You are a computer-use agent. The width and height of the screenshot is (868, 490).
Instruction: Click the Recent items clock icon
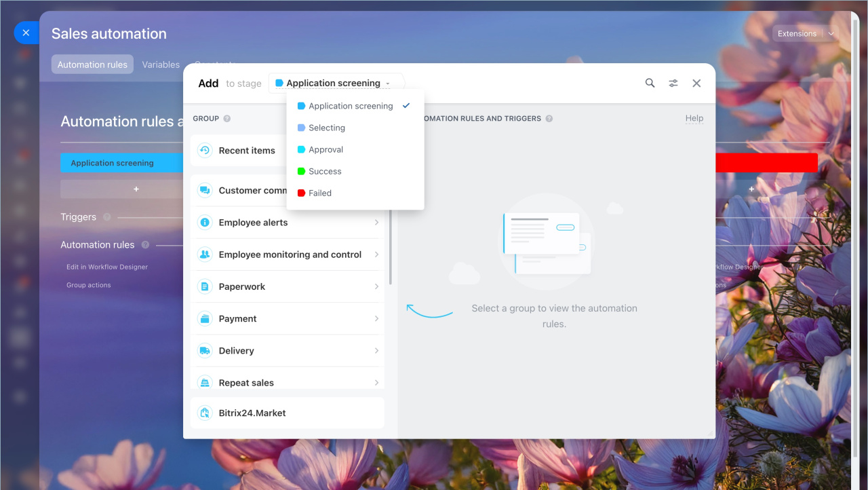[x=205, y=151]
